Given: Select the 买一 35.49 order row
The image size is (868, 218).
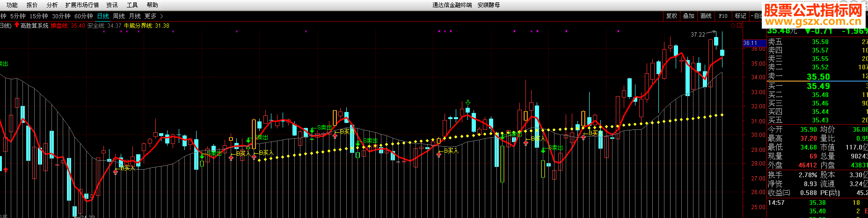Looking at the screenshot, I should point(817,86).
